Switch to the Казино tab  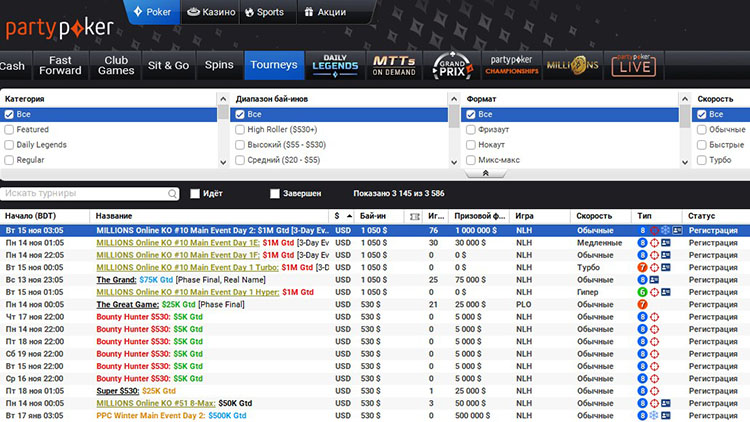[211, 12]
